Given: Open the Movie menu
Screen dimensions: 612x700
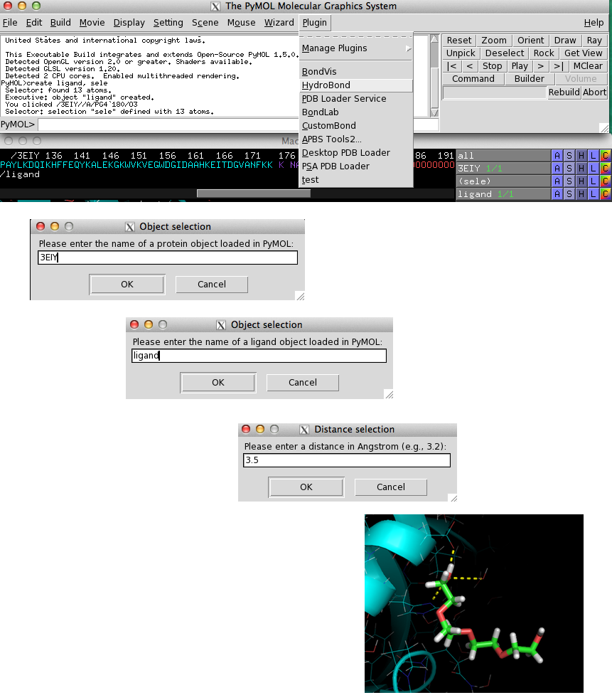Looking at the screenshot, I should click(92, 22).
